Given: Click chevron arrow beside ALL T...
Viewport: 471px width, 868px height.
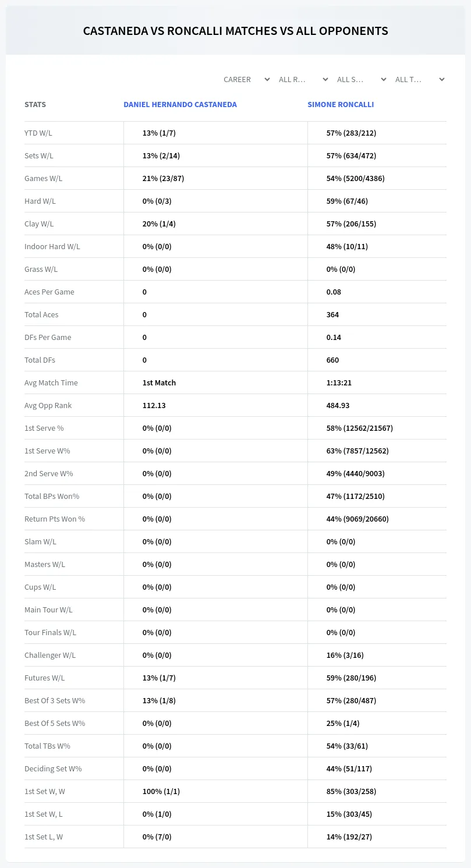Looking at the screenshot, I should pos(442,79).
